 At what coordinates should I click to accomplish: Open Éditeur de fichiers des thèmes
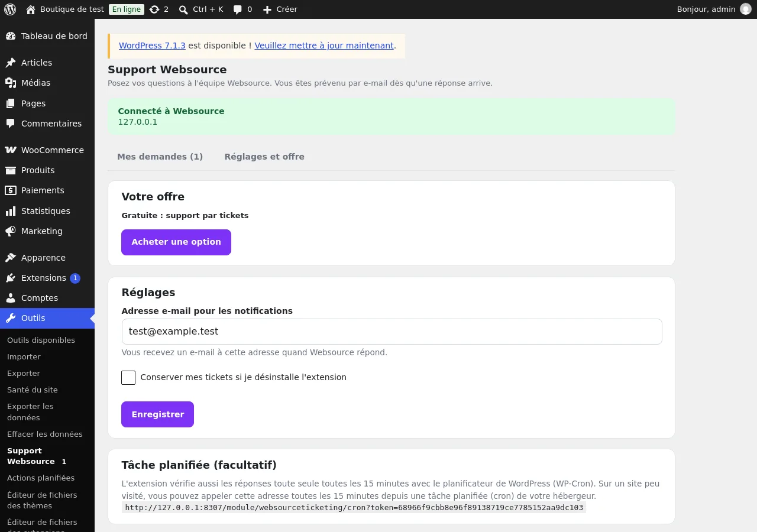click(x=42, y=501)
